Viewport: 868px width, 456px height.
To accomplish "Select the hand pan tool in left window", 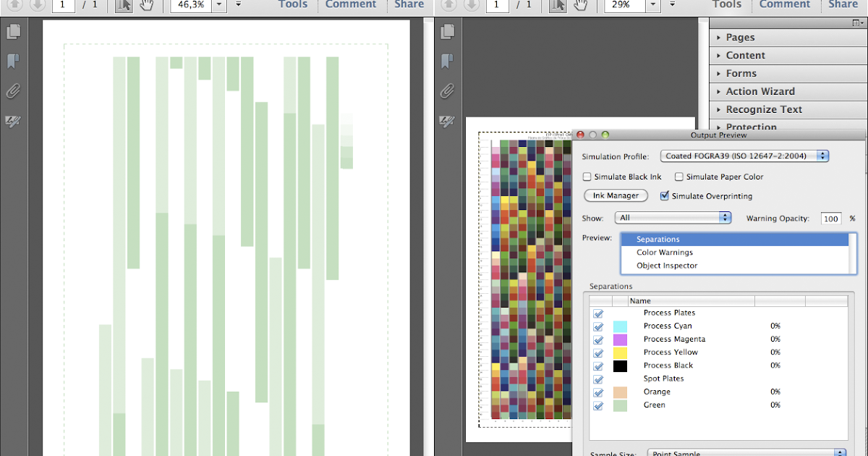I will 146,5.
